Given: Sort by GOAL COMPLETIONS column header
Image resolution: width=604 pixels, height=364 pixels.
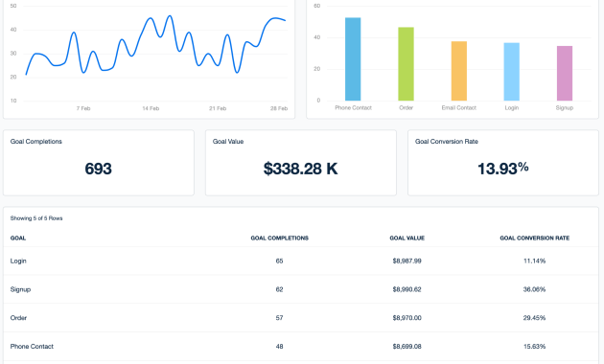Looking at the screenshot, I should pos(280,239).
